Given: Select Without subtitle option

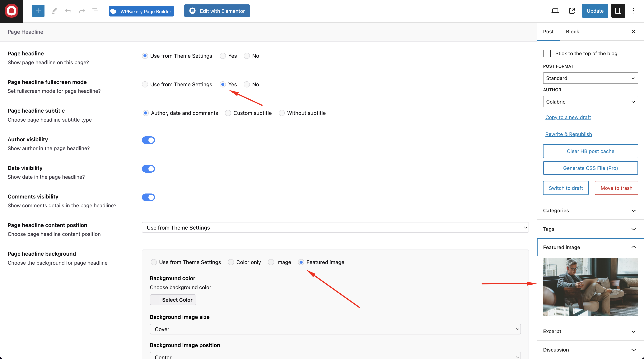Looking at the screenshot, I should (x=282, y=113).
